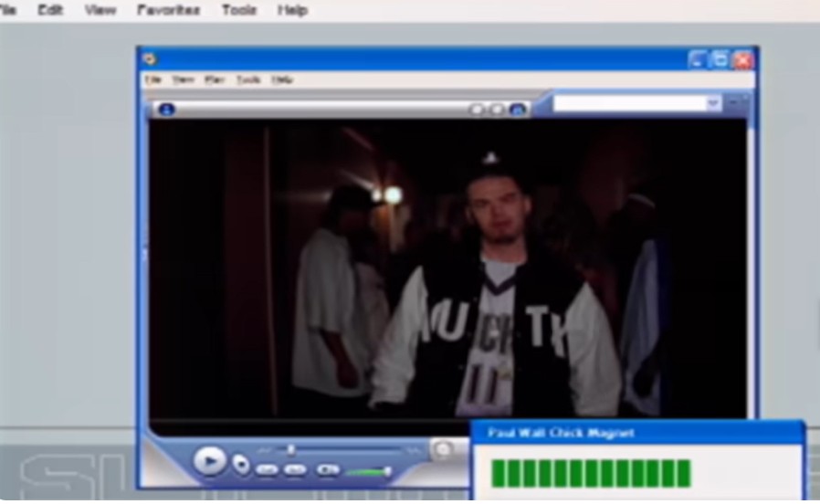Click the second small round button above the video
Viewport: 820px width, 504px height.
(x=497, y=110)
